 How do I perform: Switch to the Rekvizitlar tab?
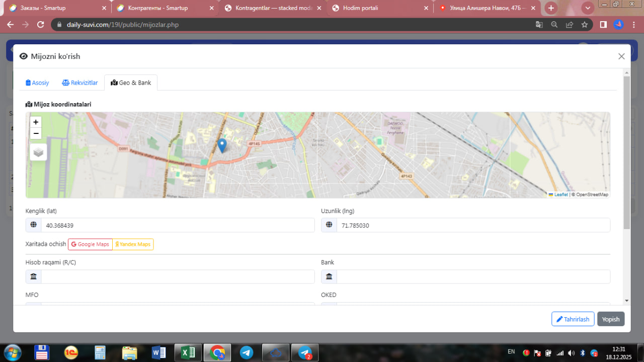click(79, 83)
